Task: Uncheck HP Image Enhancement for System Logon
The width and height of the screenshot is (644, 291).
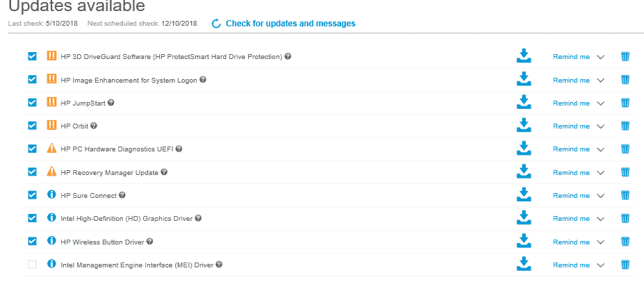Action: tap(32, 80)
